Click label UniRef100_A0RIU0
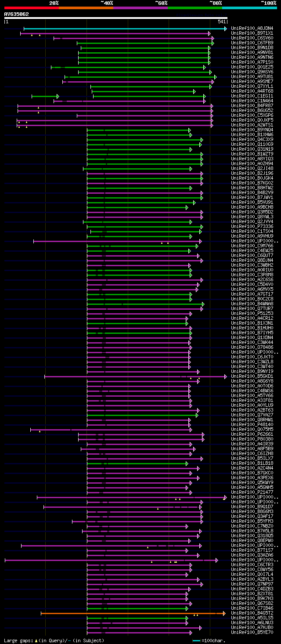 252,270
